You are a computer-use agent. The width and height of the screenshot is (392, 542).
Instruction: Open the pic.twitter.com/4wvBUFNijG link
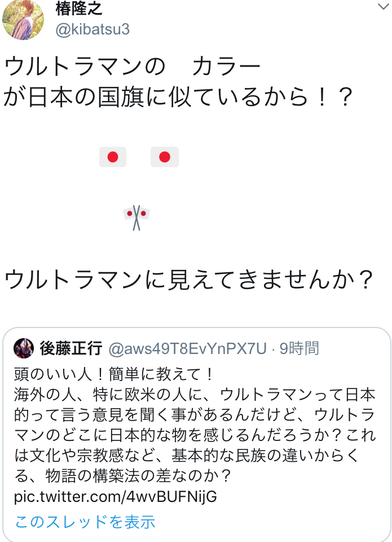click(x=116, y=497)
